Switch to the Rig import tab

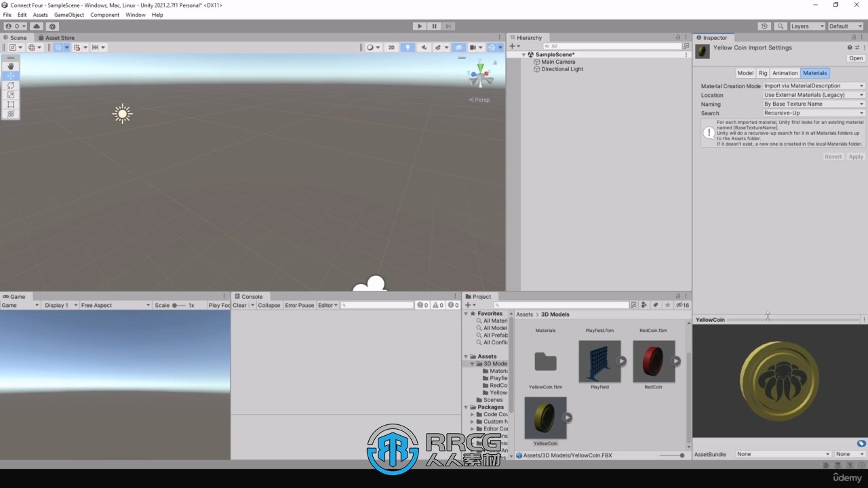tap(763, 73)
